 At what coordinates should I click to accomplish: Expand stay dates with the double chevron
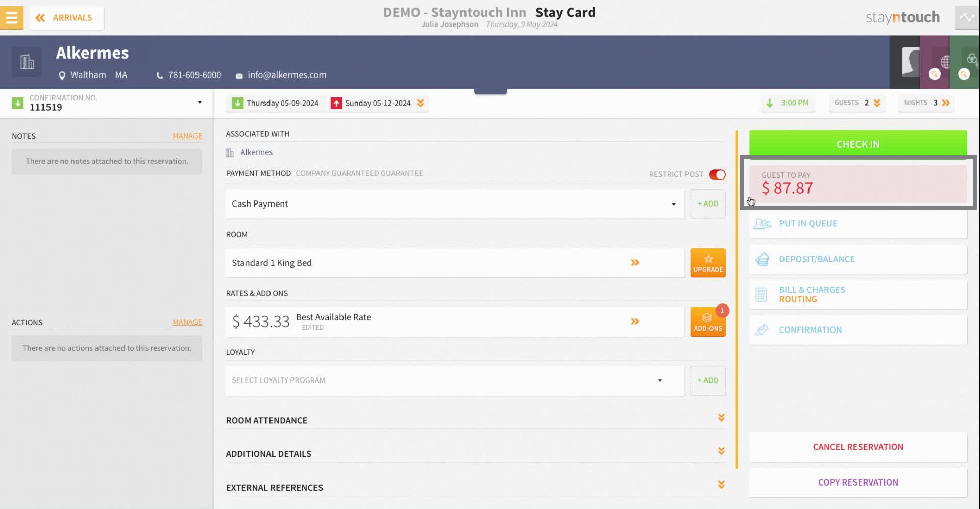421,103
